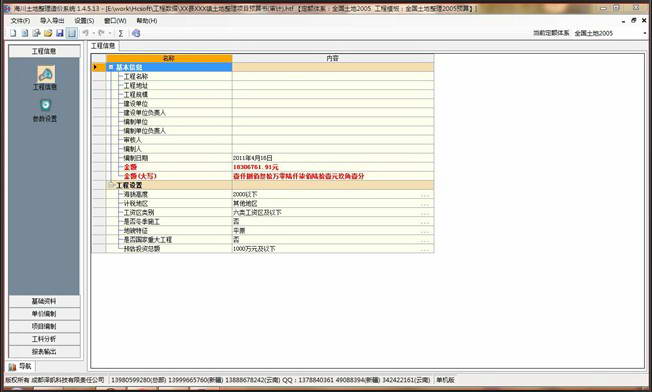Save the project with the floppy icon
This screenshot has width=652, height=392.
60,33
